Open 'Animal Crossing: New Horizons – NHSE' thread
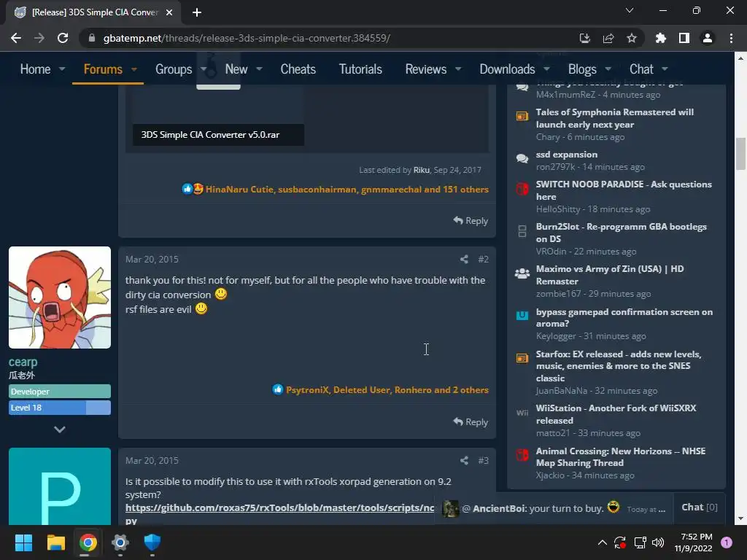This screenshot has height=560, width=747. click(x=620, y=457)
